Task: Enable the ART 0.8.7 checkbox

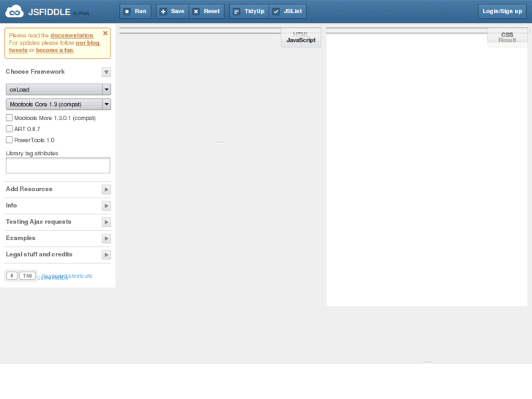Action: 10,129
